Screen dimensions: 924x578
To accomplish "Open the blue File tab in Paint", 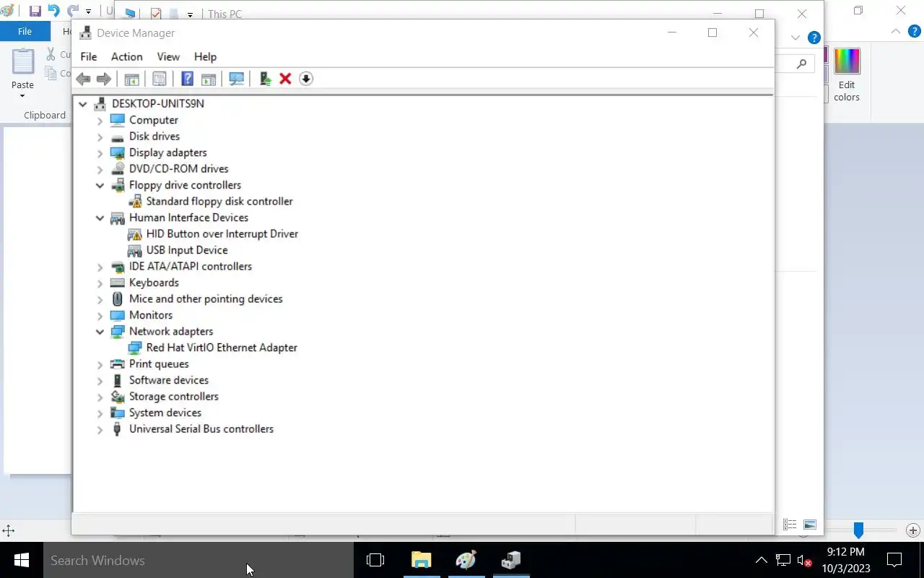I will coord(25,31).
